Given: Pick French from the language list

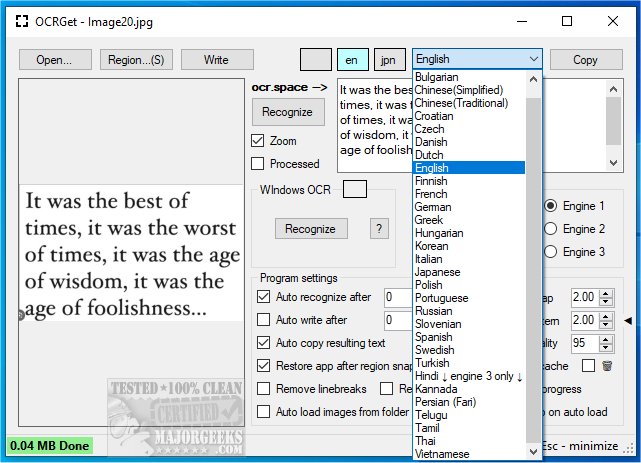Looking at the screenshot, I should pyautogui.click(x=469, y=194).
